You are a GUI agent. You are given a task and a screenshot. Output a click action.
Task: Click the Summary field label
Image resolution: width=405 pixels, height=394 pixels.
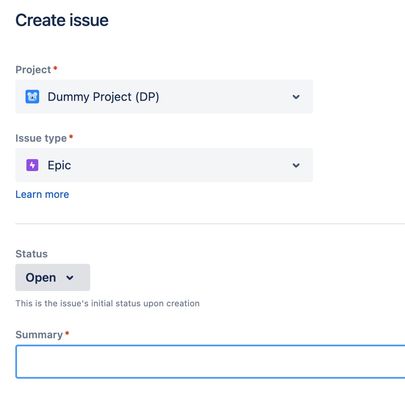click(x=39, y=335)
